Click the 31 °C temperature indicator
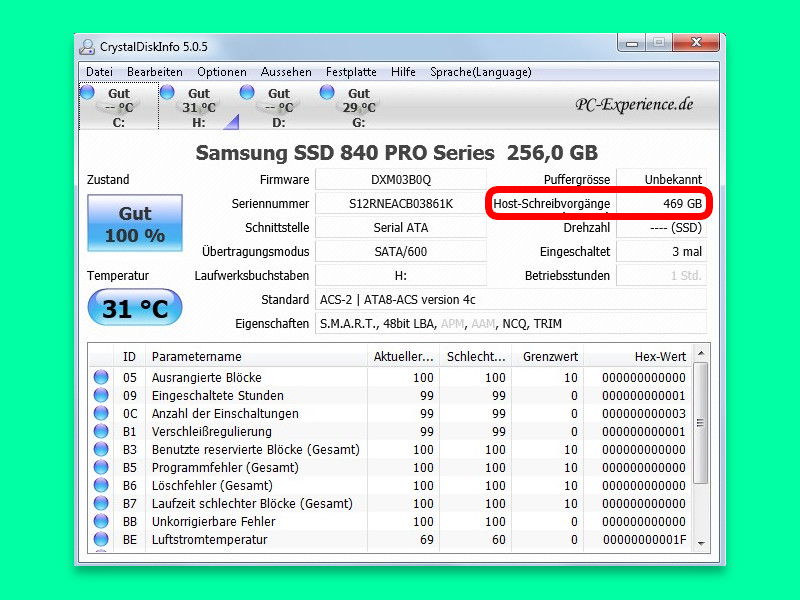Viewport: 800px width, 600px height. (x=135, y=308)
